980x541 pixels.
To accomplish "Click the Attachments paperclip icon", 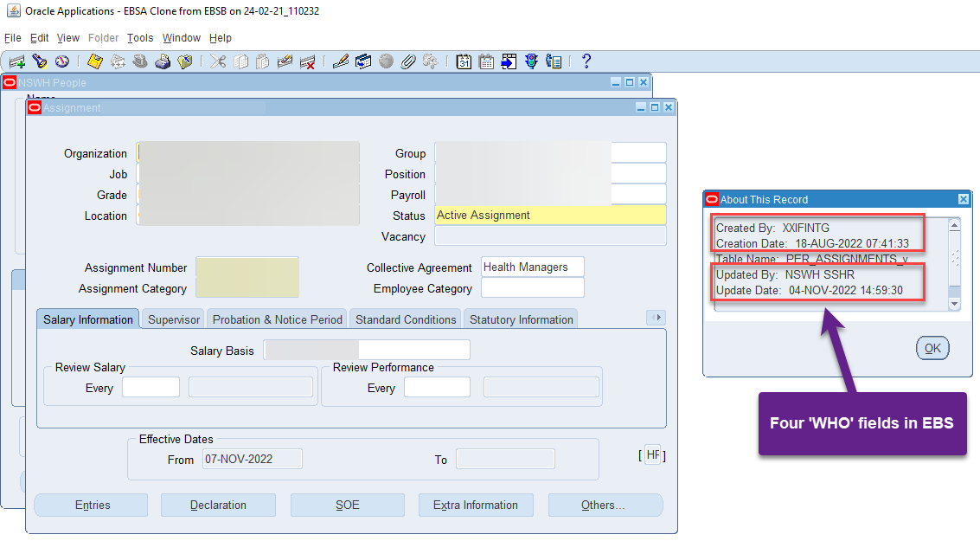I will 407,61.
